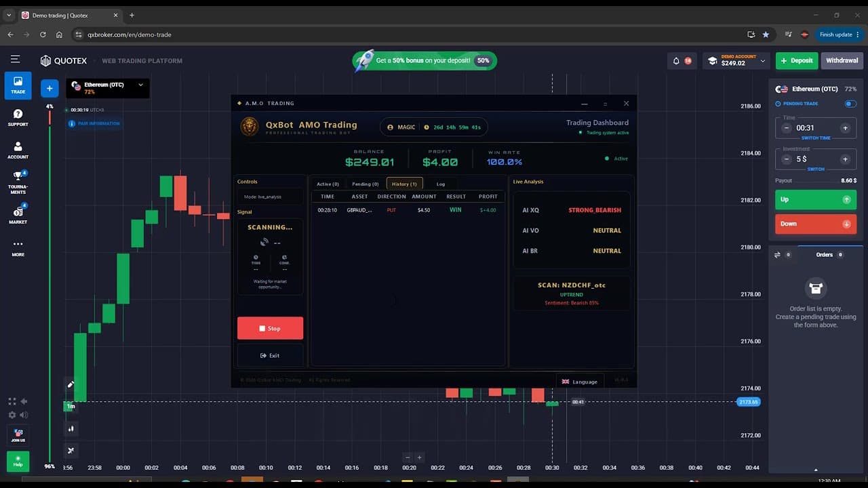Screen dimensions: 868x488
Task: Click the Join Us icon
Action: click(18, 435)
